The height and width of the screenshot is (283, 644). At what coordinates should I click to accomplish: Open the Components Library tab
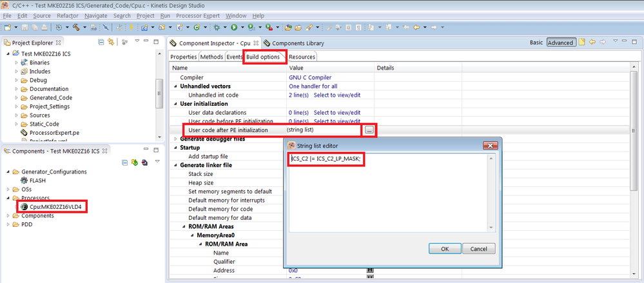click(294, 43)
